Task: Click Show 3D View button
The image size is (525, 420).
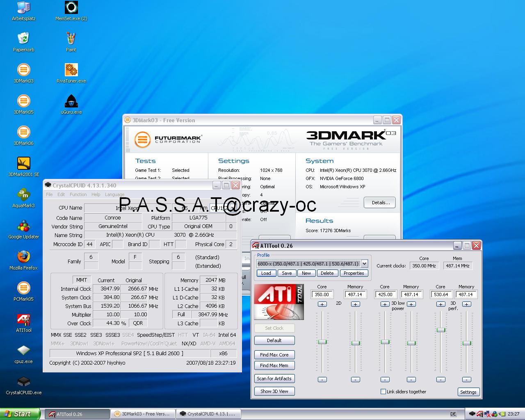Action: point(274,391)
